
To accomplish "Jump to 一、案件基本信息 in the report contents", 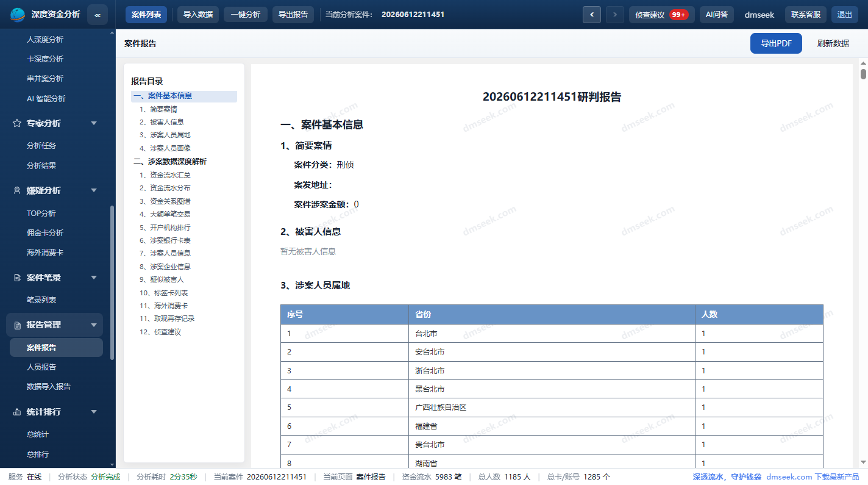I will 184,96.
